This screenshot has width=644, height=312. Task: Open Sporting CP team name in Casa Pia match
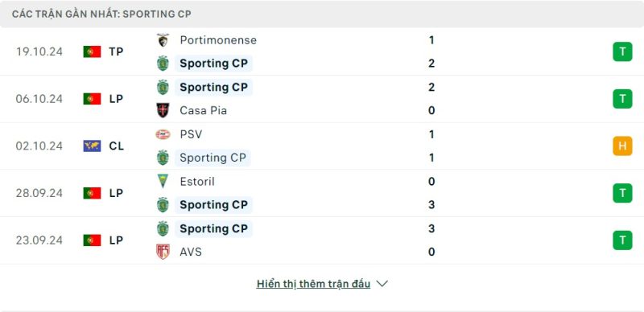pyautogui.click(x=213, y=88)
